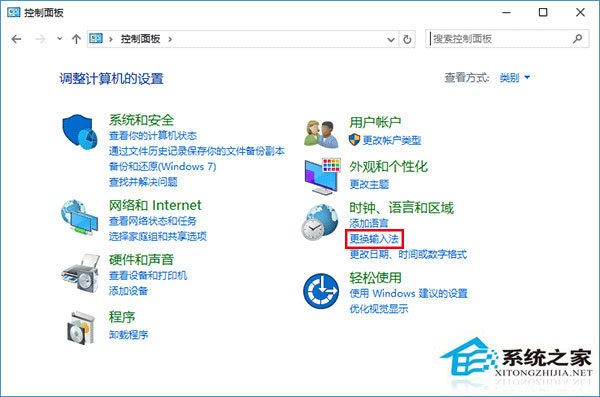
Task: Maximize the Control Panel window
Action: click(543, 12)
